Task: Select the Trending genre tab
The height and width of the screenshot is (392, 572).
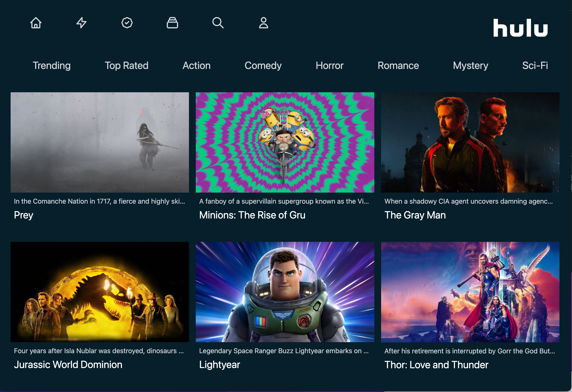Action: tap(52, 66)
